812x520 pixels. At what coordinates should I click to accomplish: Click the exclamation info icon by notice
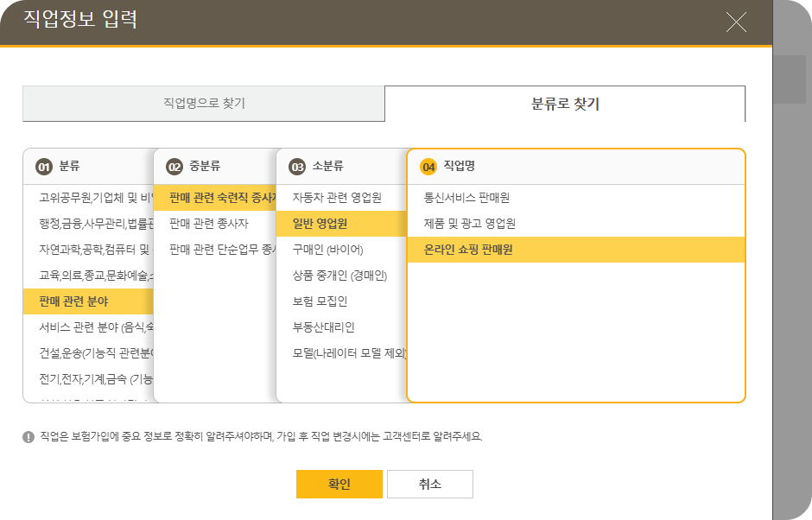29,436
